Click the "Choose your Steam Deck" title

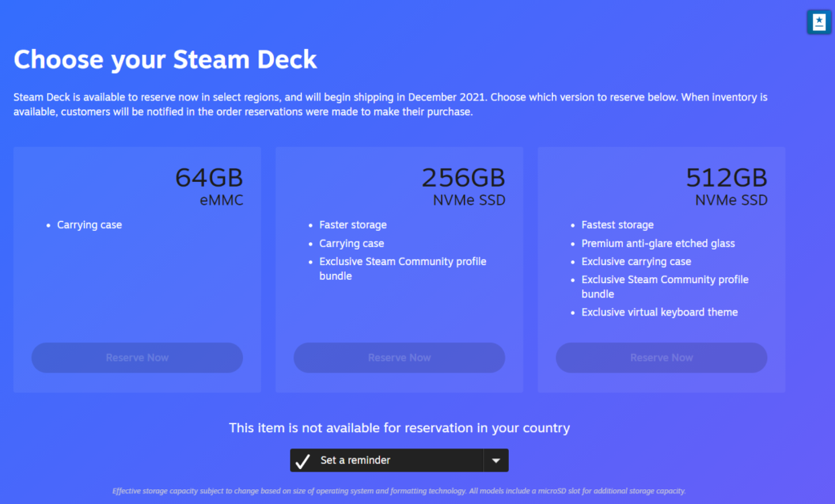(x=166, y=60)
